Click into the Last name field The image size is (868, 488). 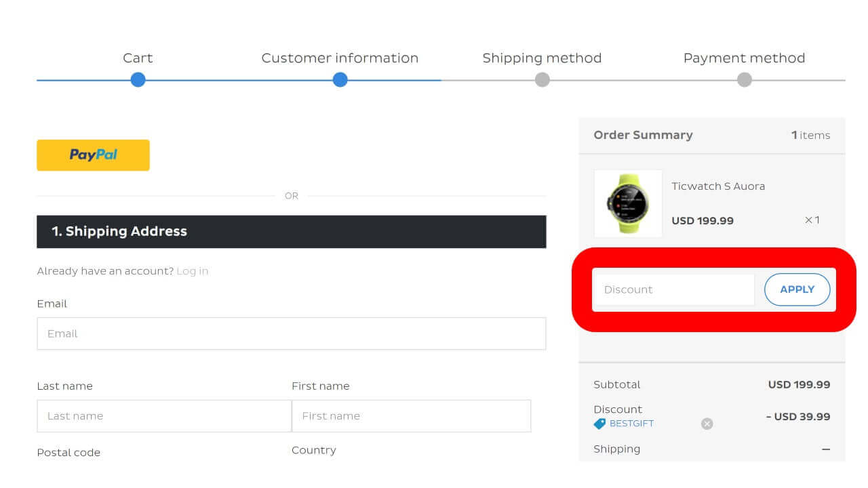click(x=164, y=416)
